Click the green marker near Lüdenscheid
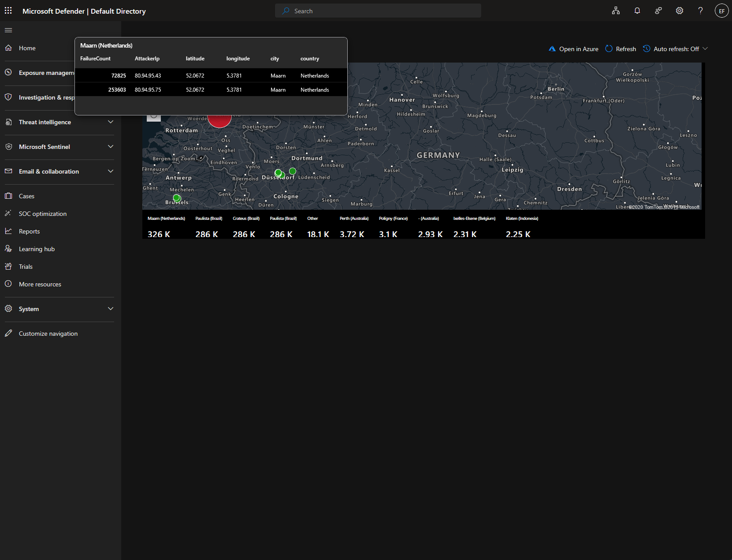Screen dimensions: 732x560 pyautogui.click(x=293, y=171)
